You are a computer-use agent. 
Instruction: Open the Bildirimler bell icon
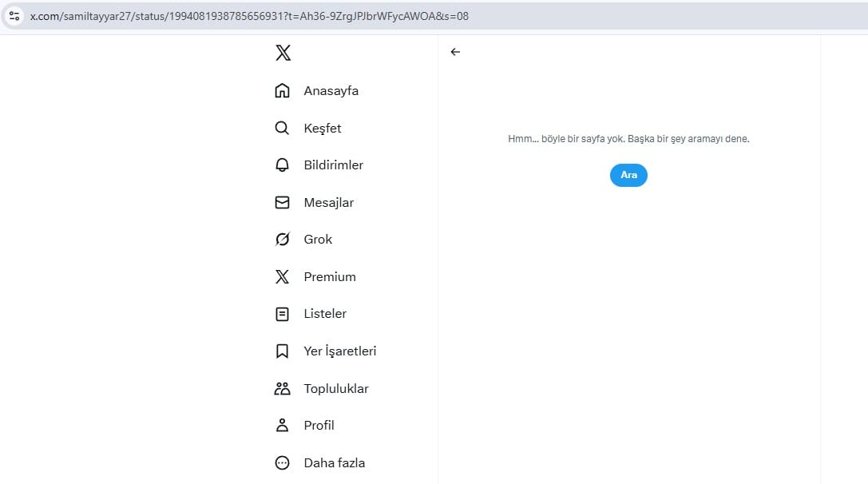click(282, 165)
